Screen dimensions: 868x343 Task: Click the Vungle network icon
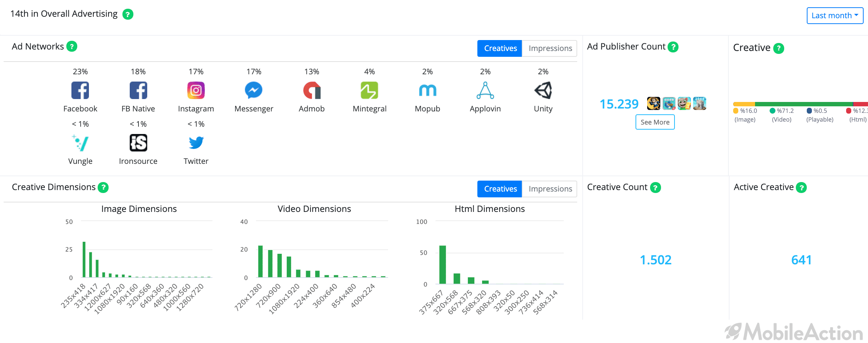click(80, 143)
